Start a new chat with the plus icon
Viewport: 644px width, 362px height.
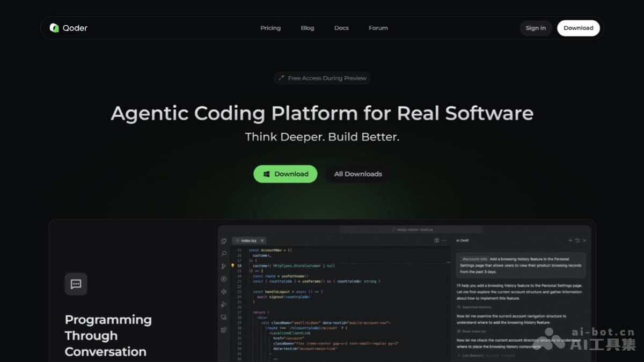point(570,240)
